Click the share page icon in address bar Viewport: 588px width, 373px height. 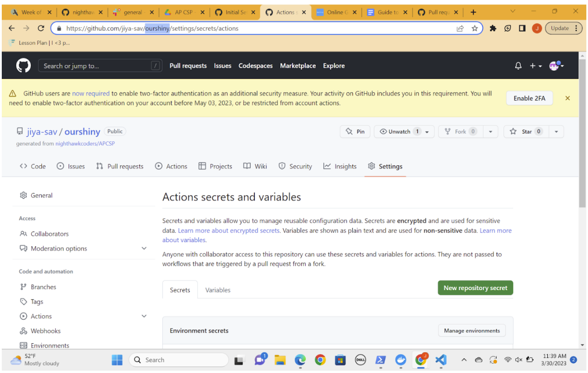[x=460, y=28]
